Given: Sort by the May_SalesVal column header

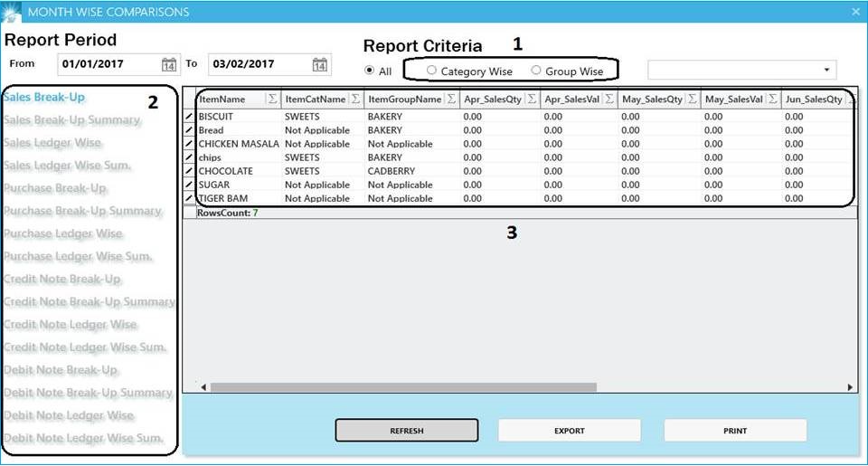Looking at the screenshot, I should click(734, 100).
